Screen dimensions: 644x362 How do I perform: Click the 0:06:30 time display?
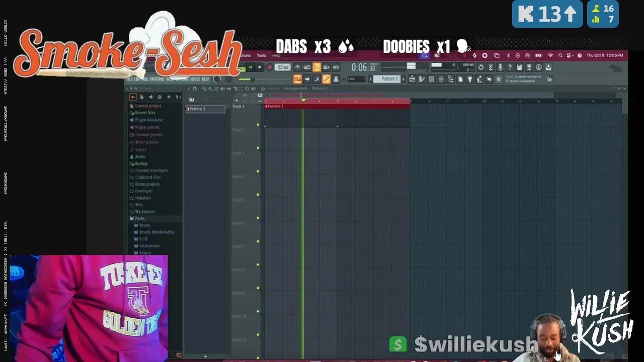click(x=363, y=67)
